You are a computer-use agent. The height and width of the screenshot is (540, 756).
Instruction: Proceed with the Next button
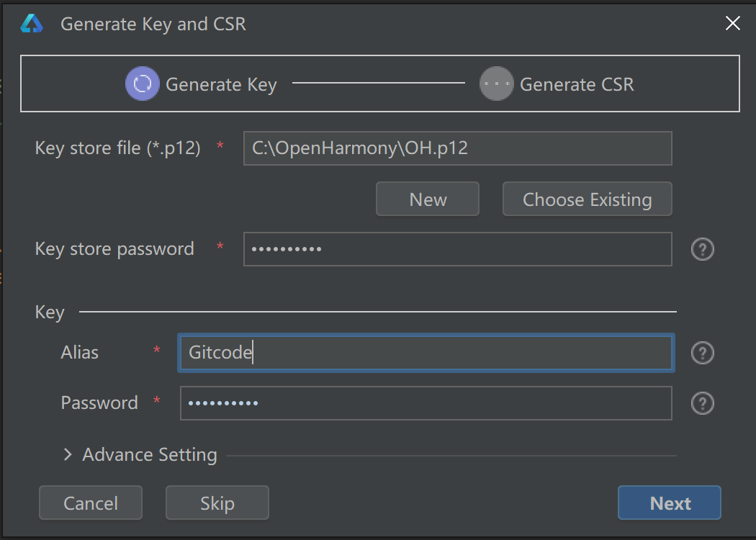tap(669, 503)
